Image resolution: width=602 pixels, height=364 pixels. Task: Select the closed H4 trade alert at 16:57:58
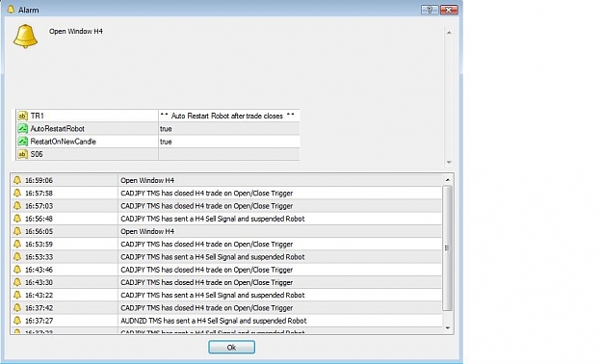pyautogui.click(x=206, y=193)
